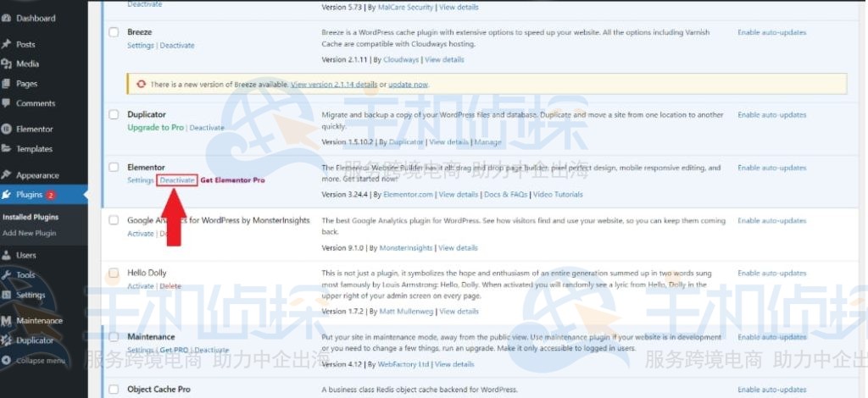
Task: Activate the Hello Dolly plugin
Action: [140, 285]
